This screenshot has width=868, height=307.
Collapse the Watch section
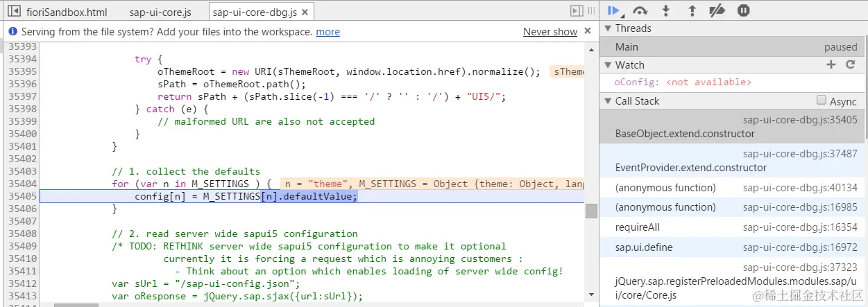coord(607,64)
